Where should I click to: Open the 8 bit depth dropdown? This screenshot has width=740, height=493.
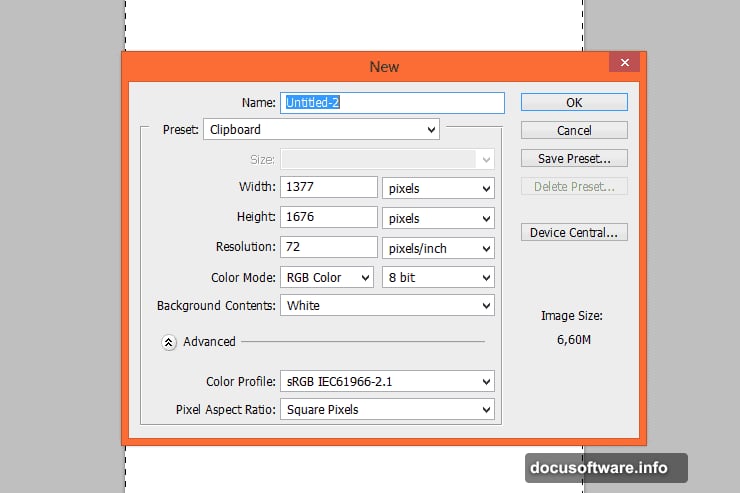[438, 277]
